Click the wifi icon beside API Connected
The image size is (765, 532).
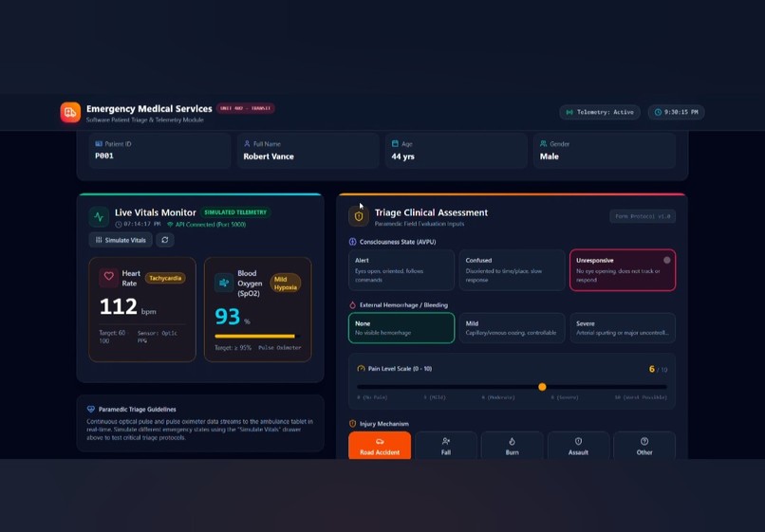(170, 225)
